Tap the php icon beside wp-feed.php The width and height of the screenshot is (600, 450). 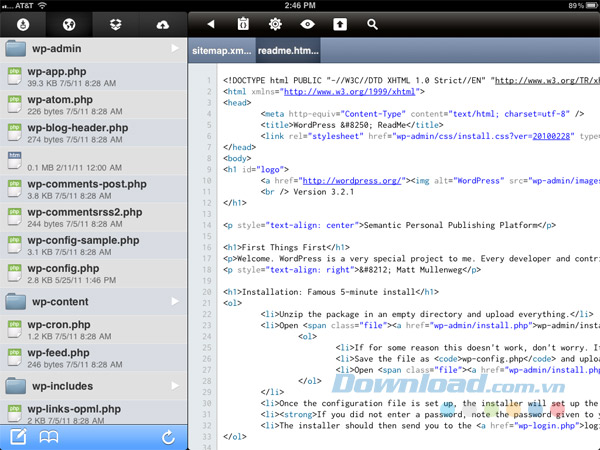coord(15,357)
